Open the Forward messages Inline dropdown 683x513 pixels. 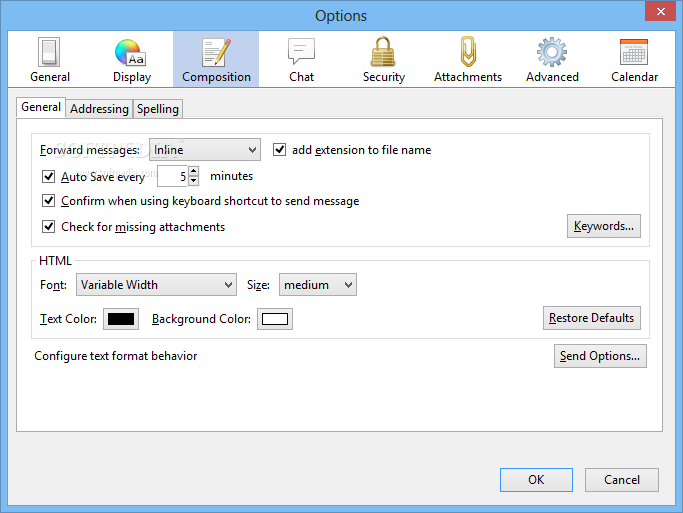pyautogui.click(x=205, y=150)
